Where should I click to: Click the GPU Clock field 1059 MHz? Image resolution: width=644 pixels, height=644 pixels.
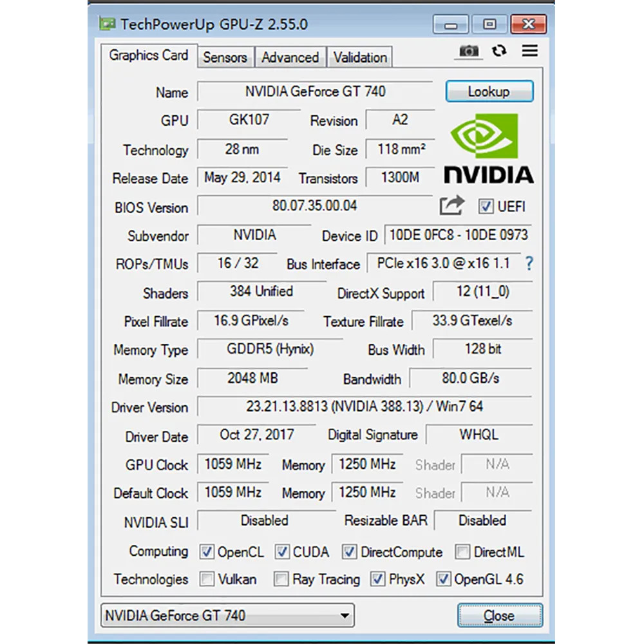(x=233, y=464)
